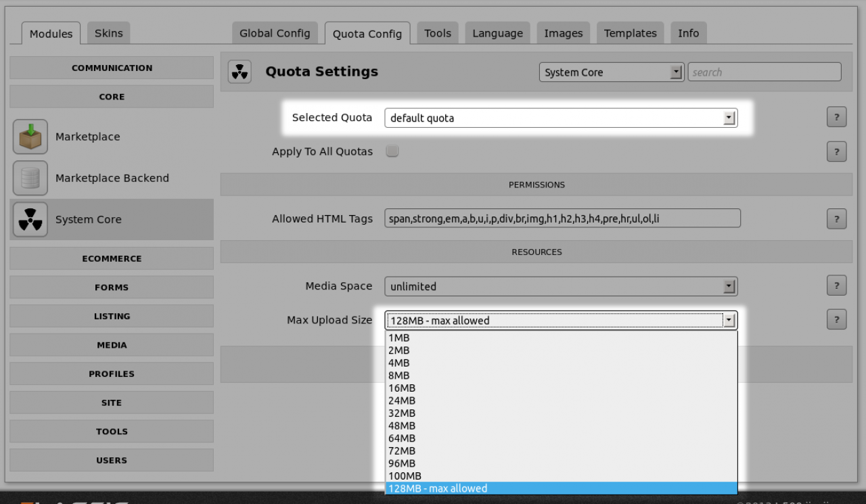The height and width of the screenshot is (504, 866).
Task: Open help for Apply To All Quotas
Action: [836, 152]
